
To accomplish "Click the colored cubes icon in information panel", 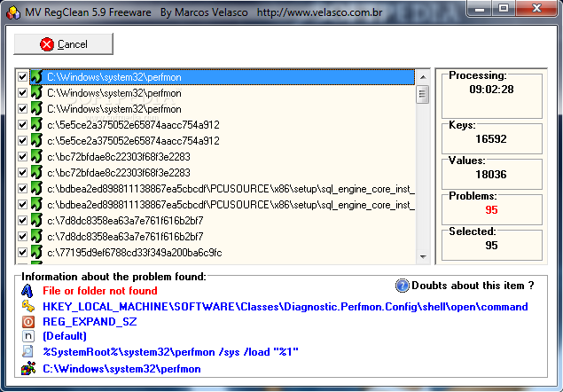I will tap(28, 369).
